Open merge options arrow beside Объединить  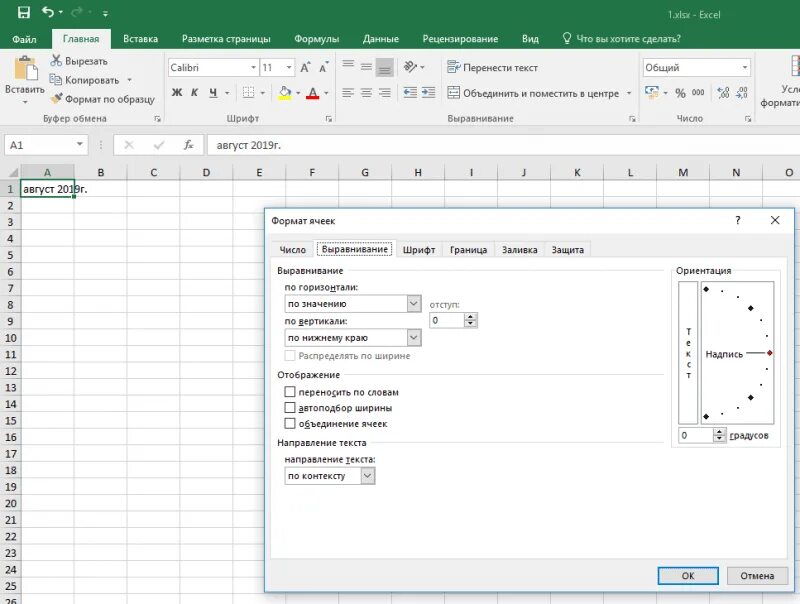pos(629,93)
